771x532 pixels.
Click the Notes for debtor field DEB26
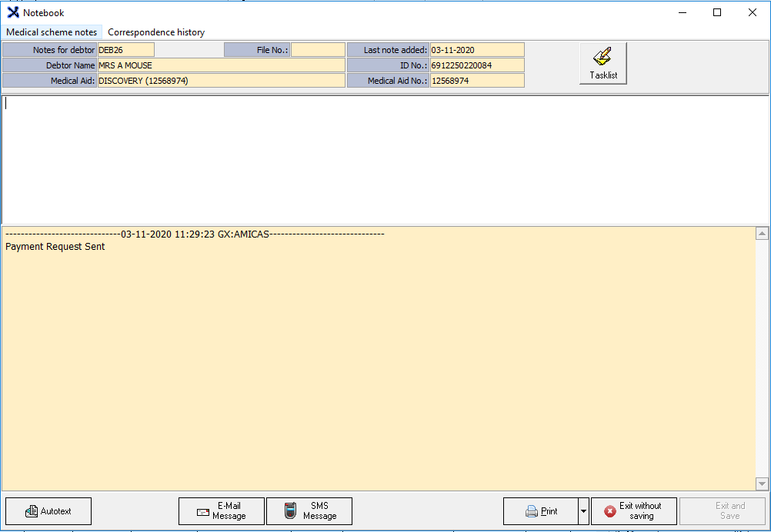tap(126, 50)
